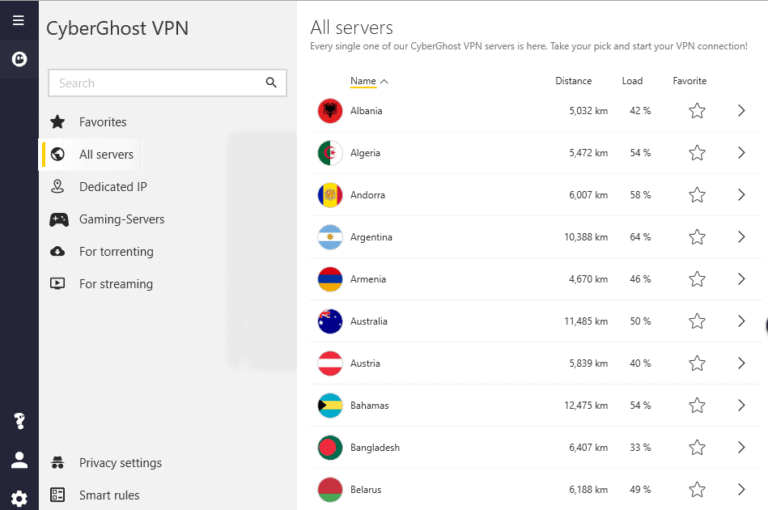Click into the Search field
This screenshot has height=510, width=768.
[155, 83]
